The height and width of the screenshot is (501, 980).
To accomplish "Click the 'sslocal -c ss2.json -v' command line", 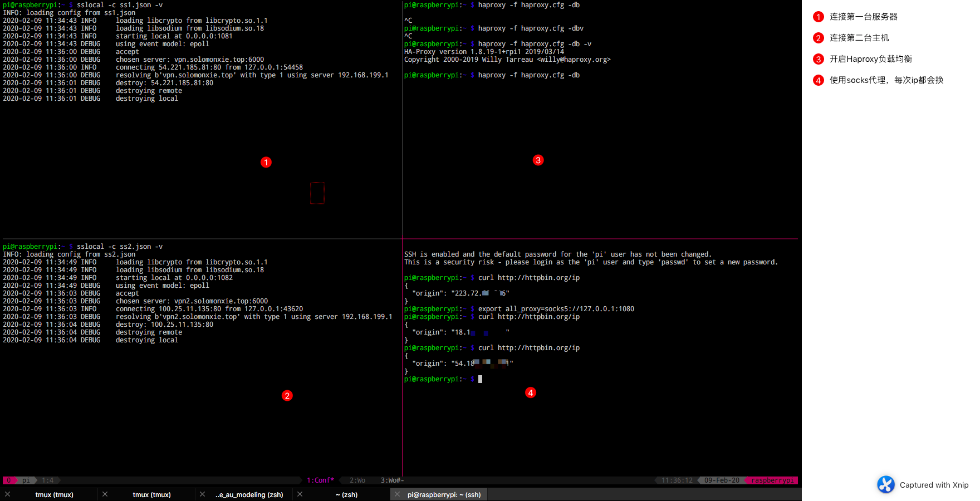I will coord(120,247).
